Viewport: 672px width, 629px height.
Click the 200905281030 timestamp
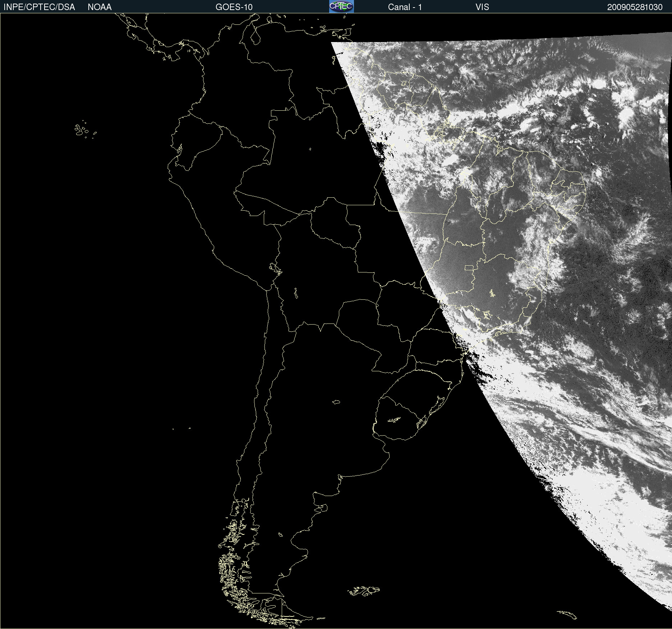point(635,7)
